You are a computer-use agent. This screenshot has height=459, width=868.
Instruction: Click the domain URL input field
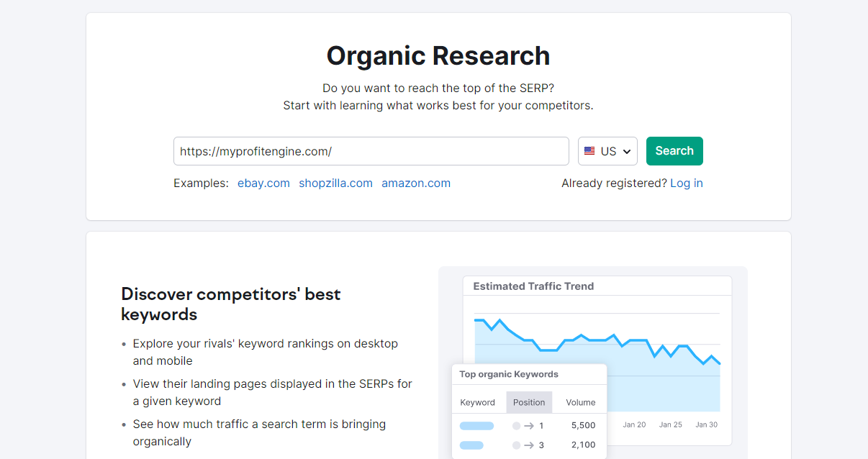(x=371, y=151)
